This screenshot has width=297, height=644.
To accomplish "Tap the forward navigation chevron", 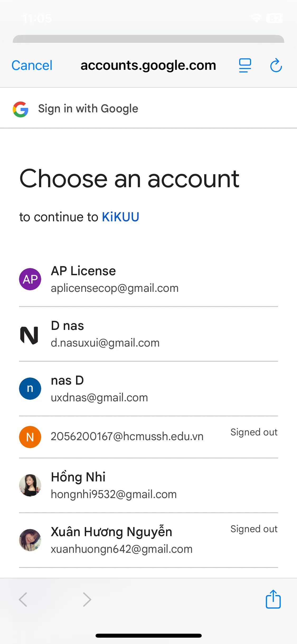I will tap(87, 599).
